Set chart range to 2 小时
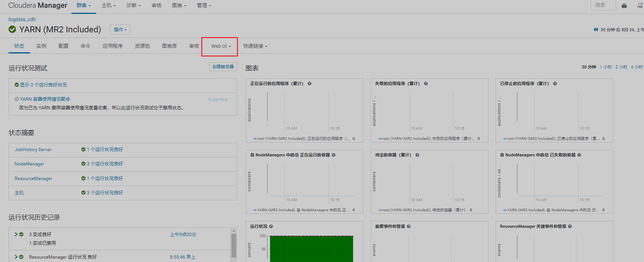The image size is (644, 262). pos(621,67)
